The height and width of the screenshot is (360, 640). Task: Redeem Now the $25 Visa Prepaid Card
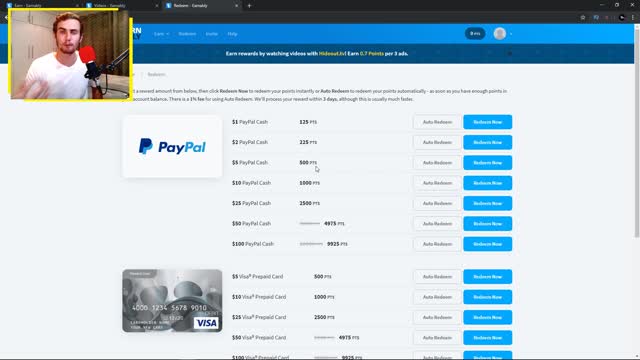click(487, 317)
